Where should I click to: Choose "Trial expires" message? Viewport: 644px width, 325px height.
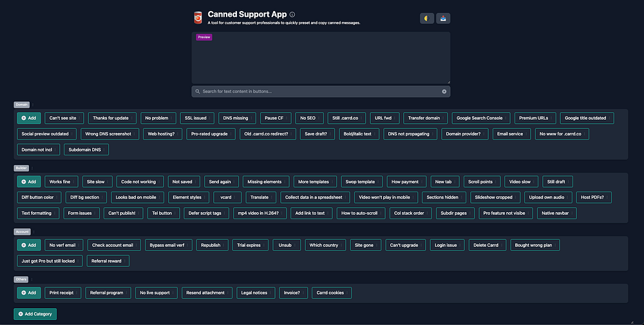click(251, 245)
